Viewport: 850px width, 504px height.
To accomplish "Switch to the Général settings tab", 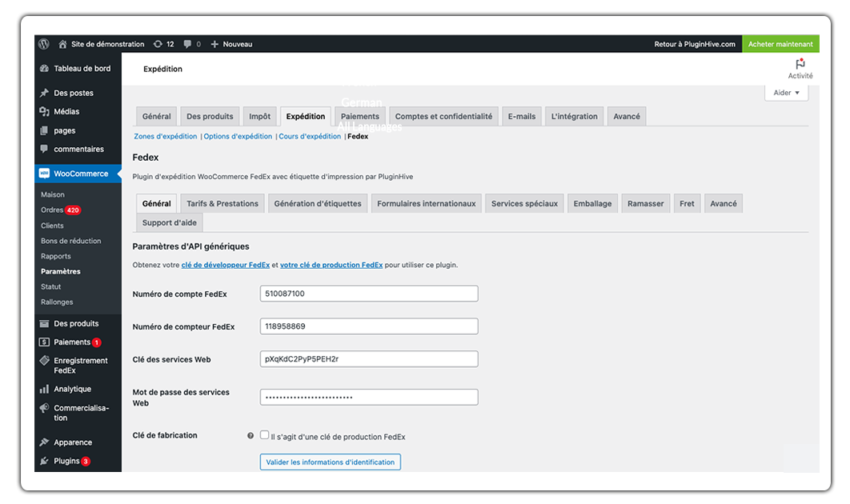I will click(x=156, y=117).
